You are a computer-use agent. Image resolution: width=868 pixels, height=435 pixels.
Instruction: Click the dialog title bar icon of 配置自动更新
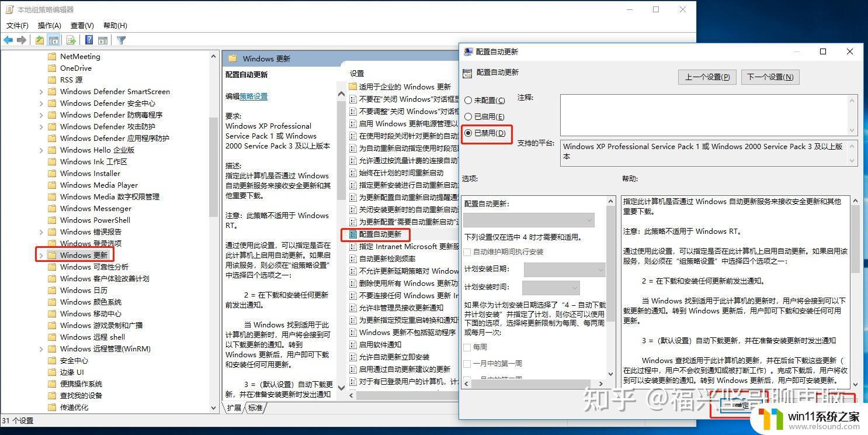(x=468, y=51)
